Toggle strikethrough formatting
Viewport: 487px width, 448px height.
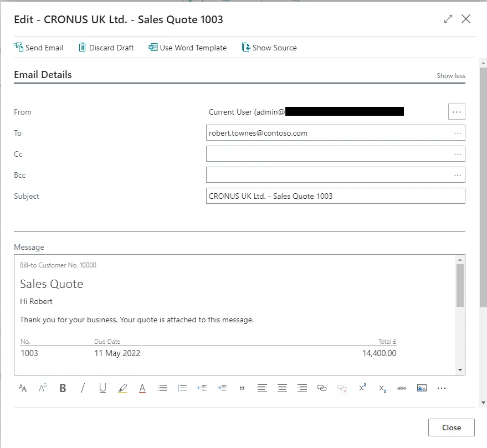click(402, 388)
